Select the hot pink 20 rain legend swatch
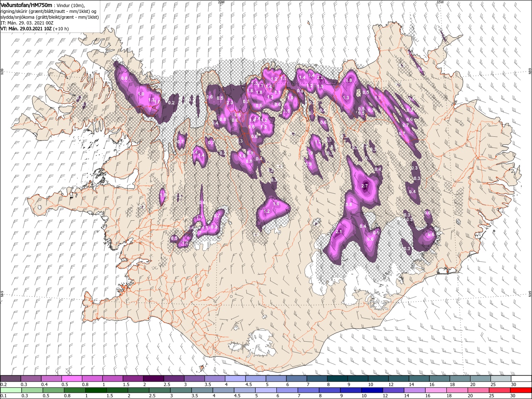The height and width of the screenshot is (399, 532). pos(479,390)
